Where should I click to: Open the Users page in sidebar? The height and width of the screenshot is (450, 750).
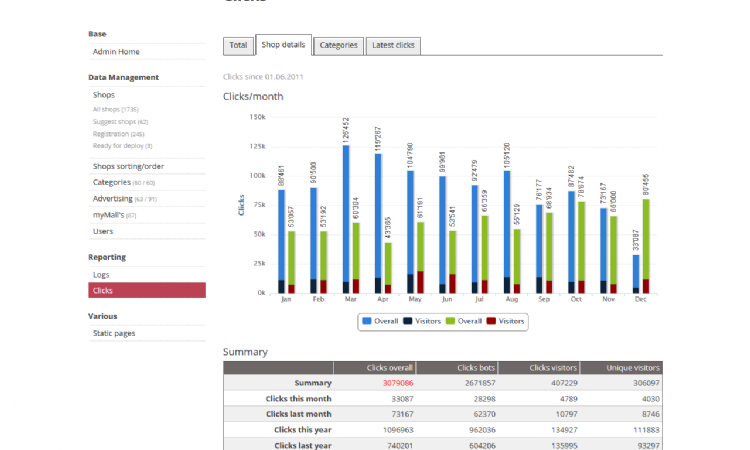point(103,231)
